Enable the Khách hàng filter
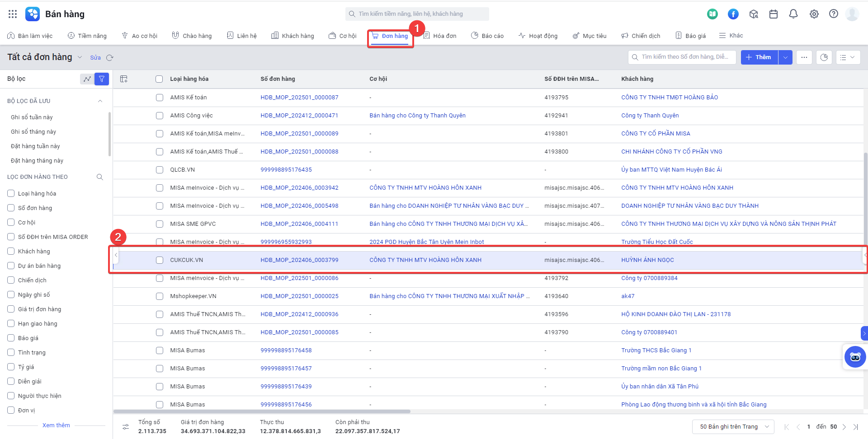The height and width of the screenshot is (439, 868). point(11,251)
